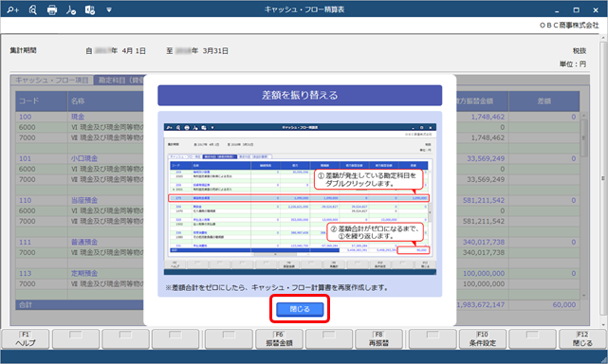The image size is (608, 364).
Task: Click the F12 閉じる function button
Action: (x=582, y=339)
